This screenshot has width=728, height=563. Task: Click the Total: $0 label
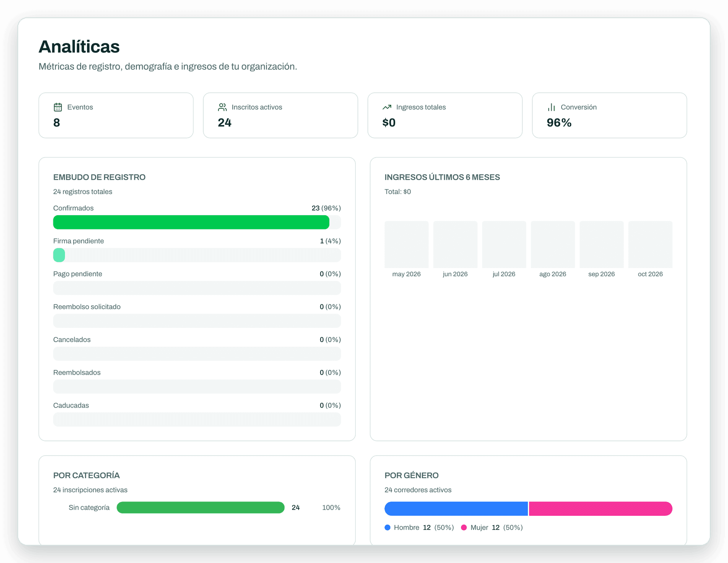398,192
